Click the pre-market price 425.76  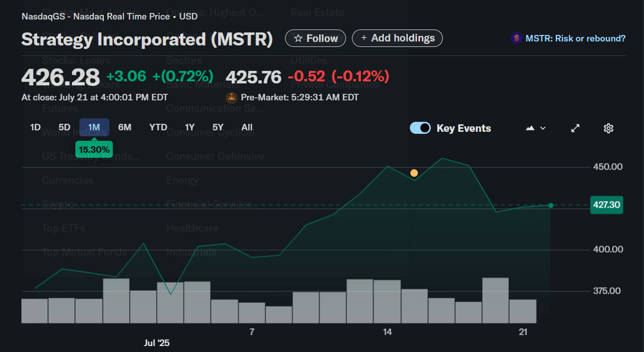tap(254, 77)
